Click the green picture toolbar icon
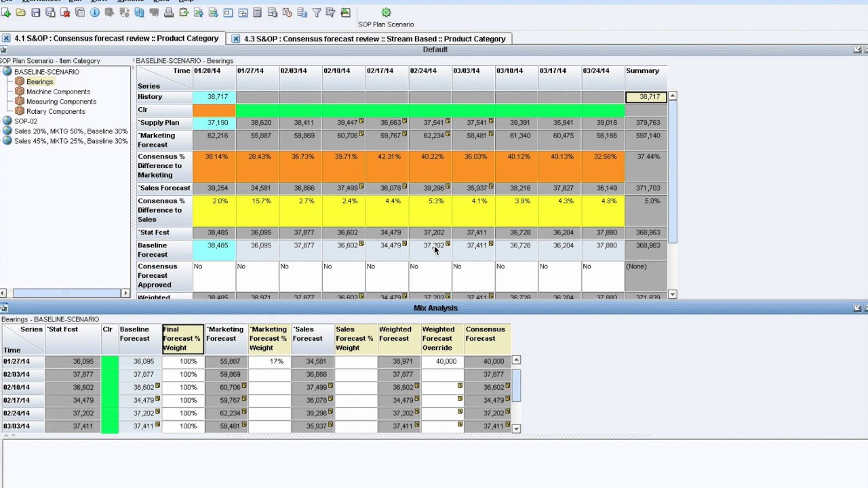 click(345, 12)
